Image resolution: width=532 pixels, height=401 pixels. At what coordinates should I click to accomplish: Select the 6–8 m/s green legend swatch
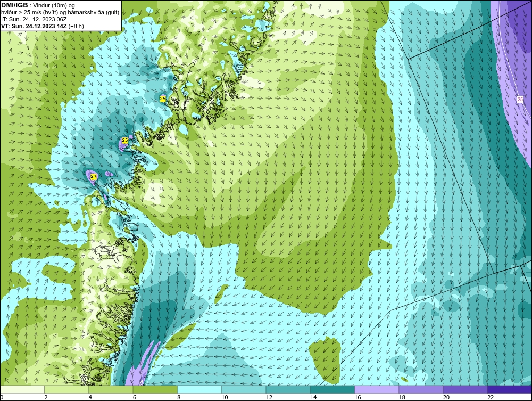pyautogui.click(x=155, y=389)
